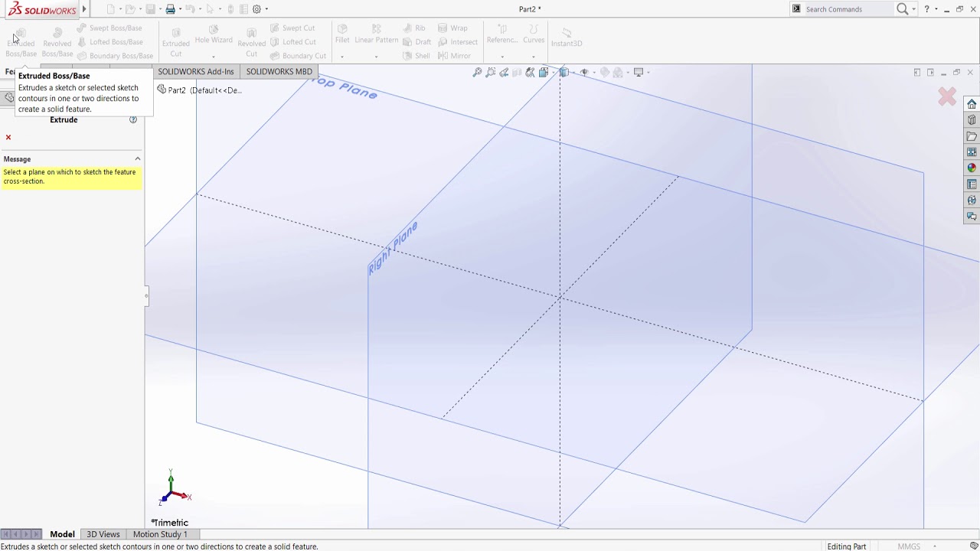Open the Options gear icon
The height and width of the screenshot is (551, 980).
[256, 9]
